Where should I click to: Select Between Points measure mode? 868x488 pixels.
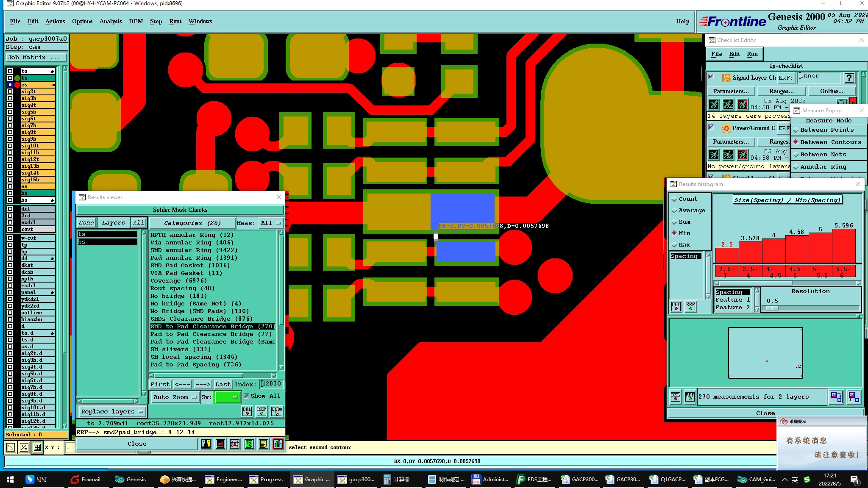pos(826,130)
